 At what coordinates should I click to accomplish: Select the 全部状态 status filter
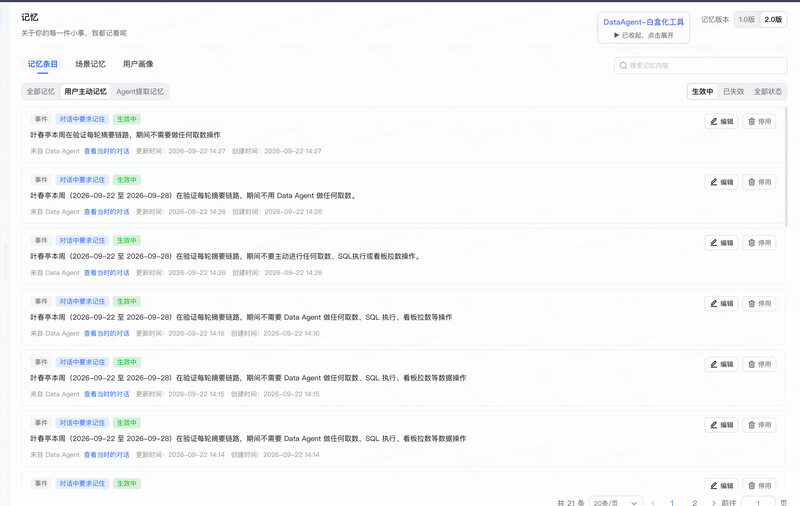coord(768,91)
